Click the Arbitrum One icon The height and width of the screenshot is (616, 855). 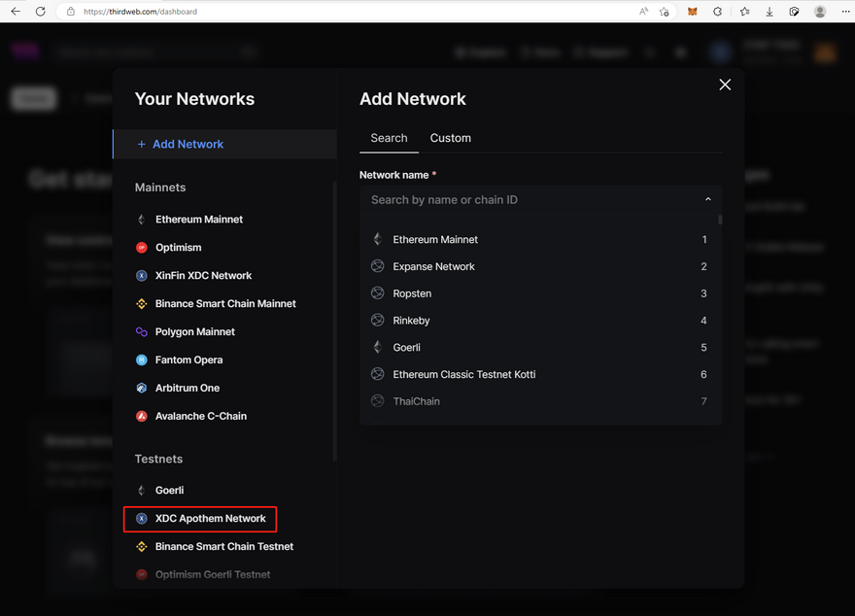click(x=142, y=389)
